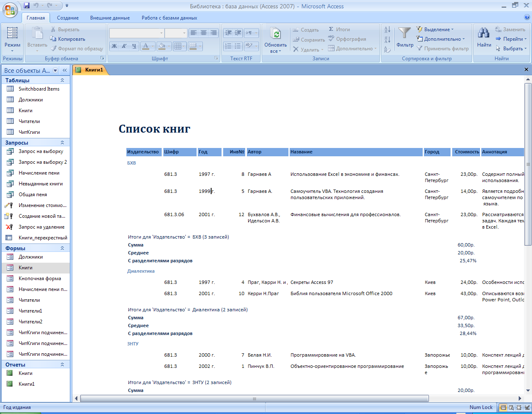Collapse the navigation pane with chevron

coord(65,70)
